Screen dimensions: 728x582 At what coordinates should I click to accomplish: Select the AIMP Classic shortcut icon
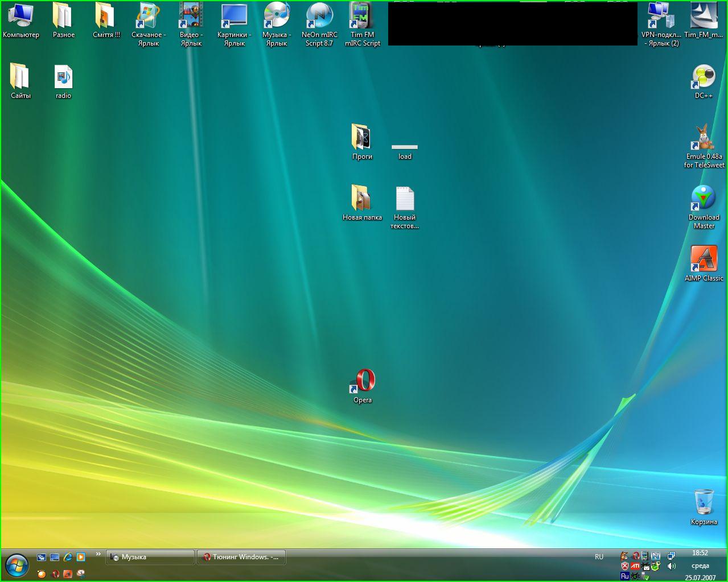pos(704,259)
